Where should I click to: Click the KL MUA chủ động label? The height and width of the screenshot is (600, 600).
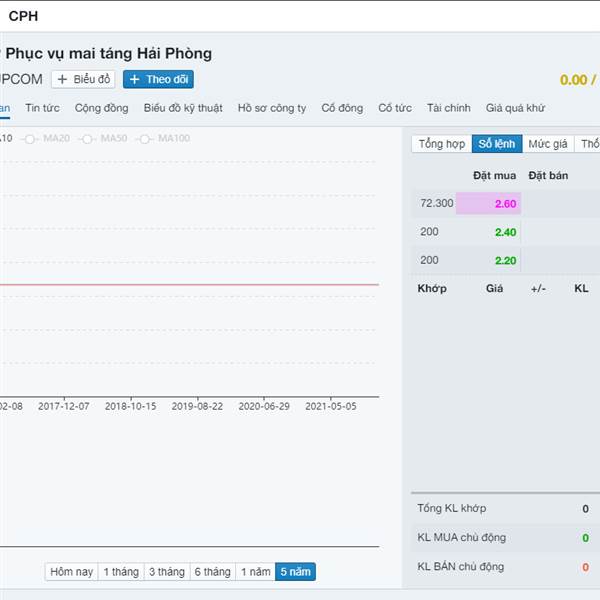(x=461, y=538)
